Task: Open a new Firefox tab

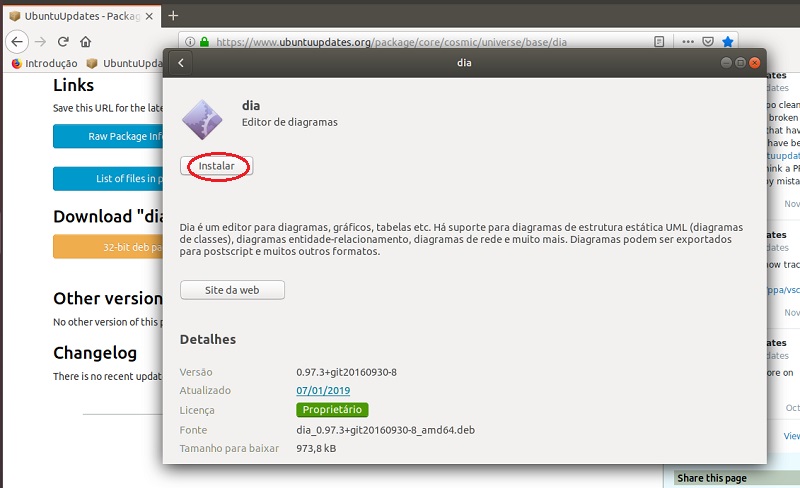Action: (x=173, y=16)
